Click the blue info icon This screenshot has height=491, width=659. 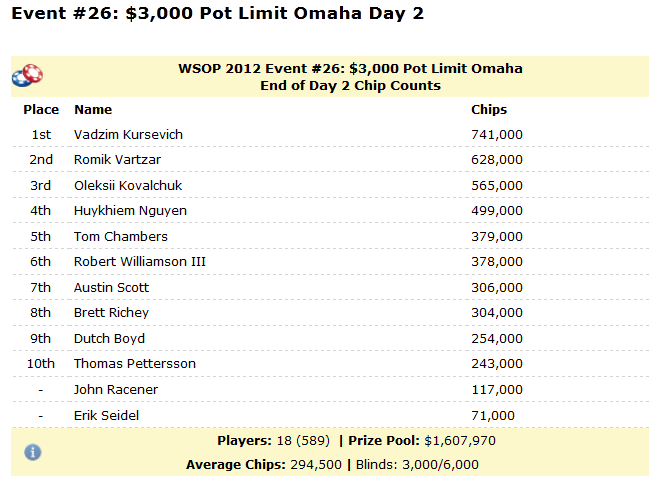33,452
